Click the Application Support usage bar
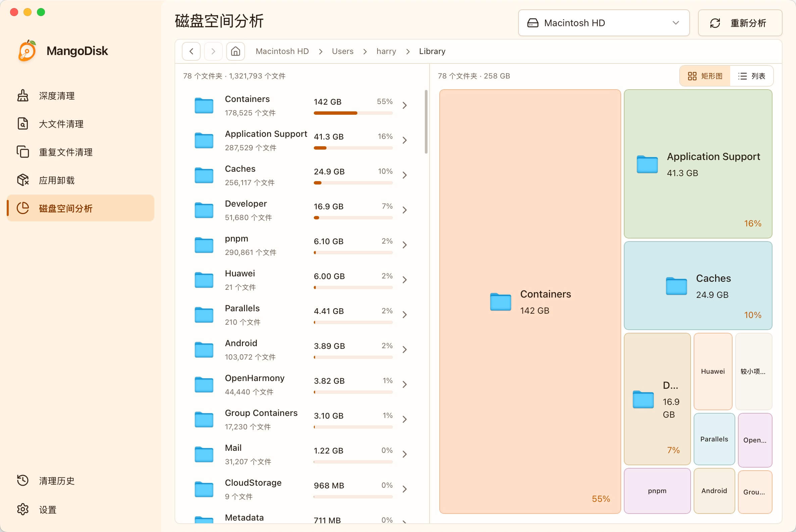796x532 pixels. (x=353, y=148)
